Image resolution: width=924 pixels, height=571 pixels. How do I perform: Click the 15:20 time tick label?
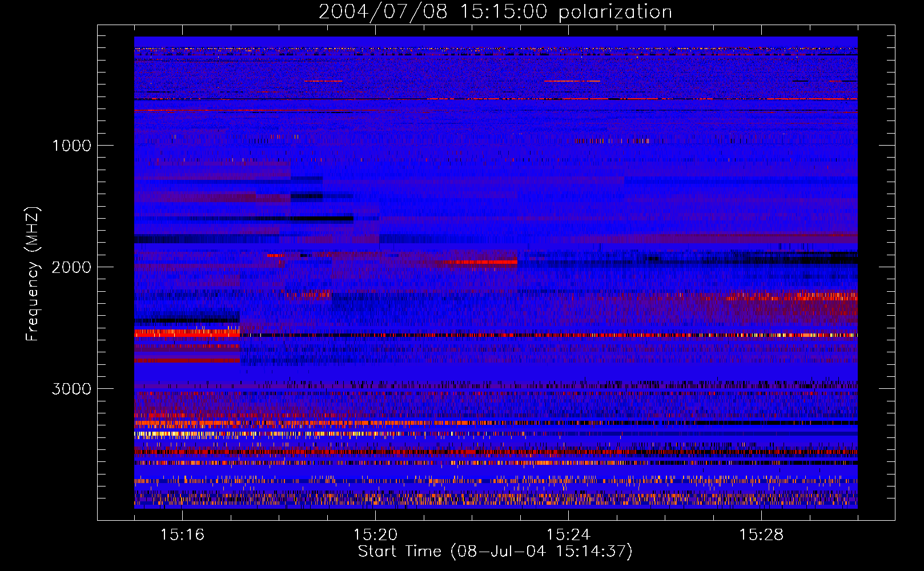pos(375,534)
